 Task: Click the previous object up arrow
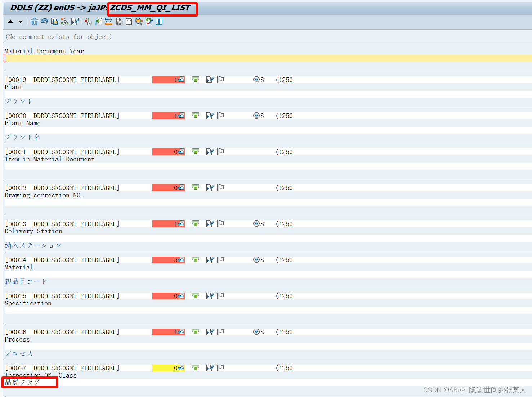click(10, 22)
